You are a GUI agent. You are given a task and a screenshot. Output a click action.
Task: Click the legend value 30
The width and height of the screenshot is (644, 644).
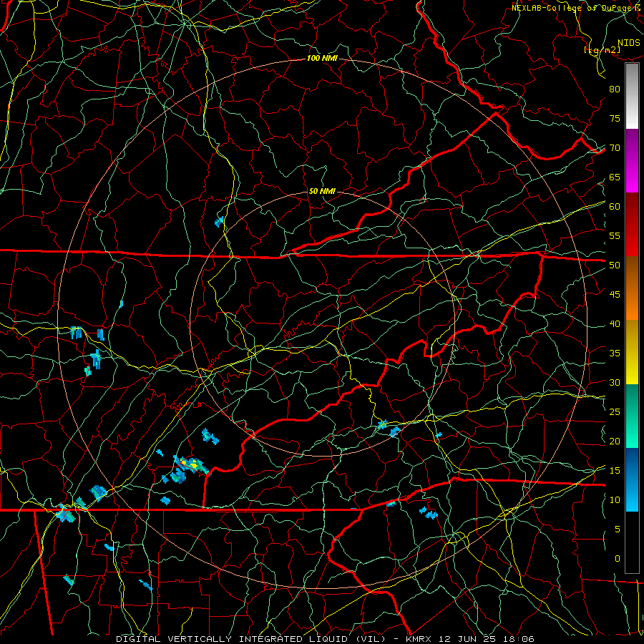(615, 383)
